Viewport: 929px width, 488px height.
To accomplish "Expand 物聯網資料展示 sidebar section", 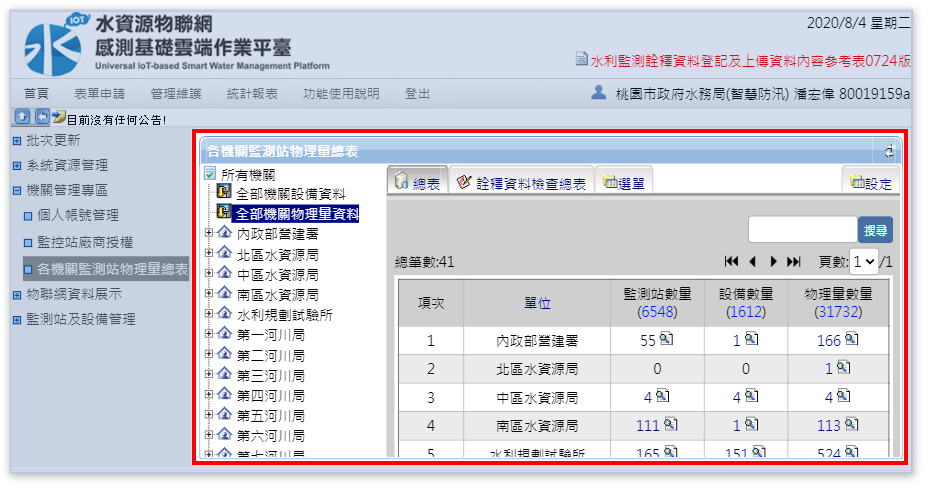I will pyautogui.click(x=17, y=294).
